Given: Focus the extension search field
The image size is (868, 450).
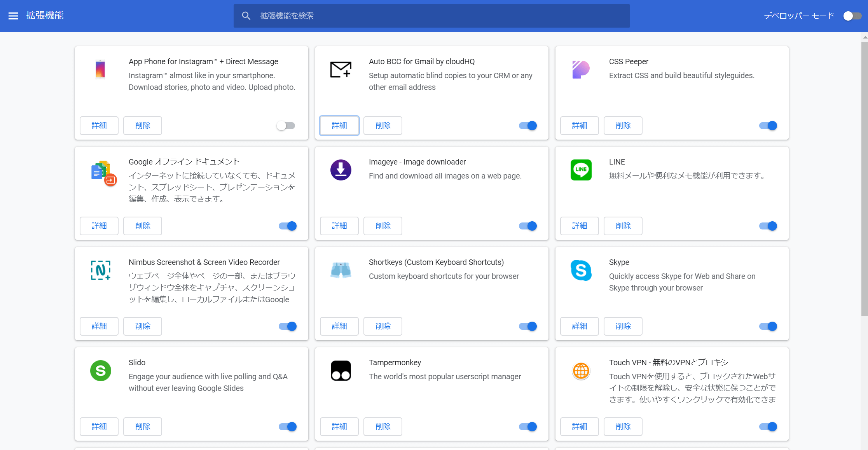Looking at the screenshot, I should coord(432,16).
